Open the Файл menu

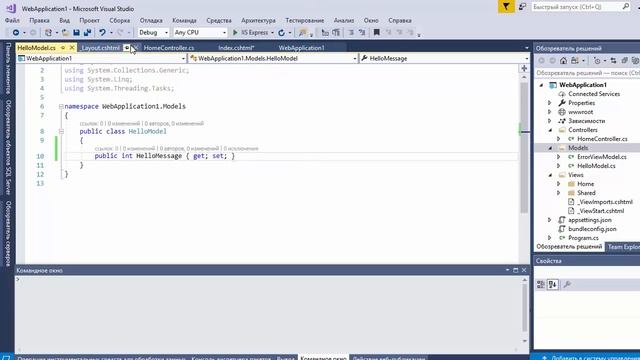click(x=12, y=20)
